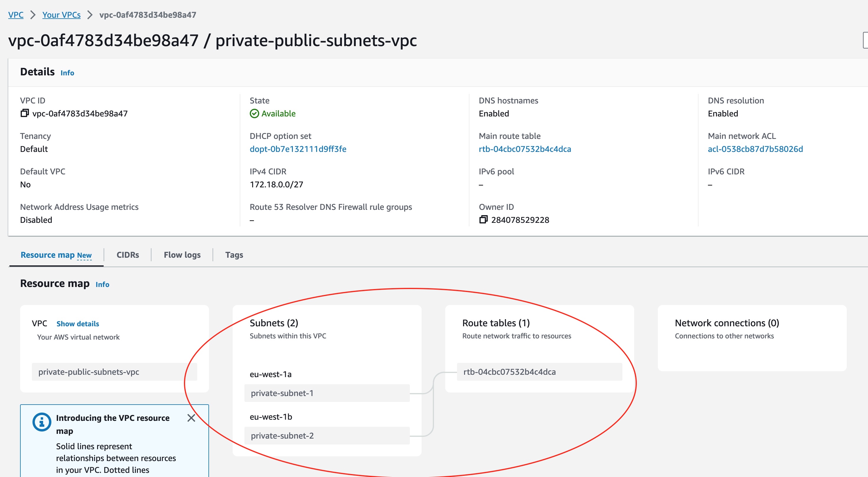Open main route table rtb-04cbc07532b4c4dca link
This screenshot has width=868, height=477.
525,149
